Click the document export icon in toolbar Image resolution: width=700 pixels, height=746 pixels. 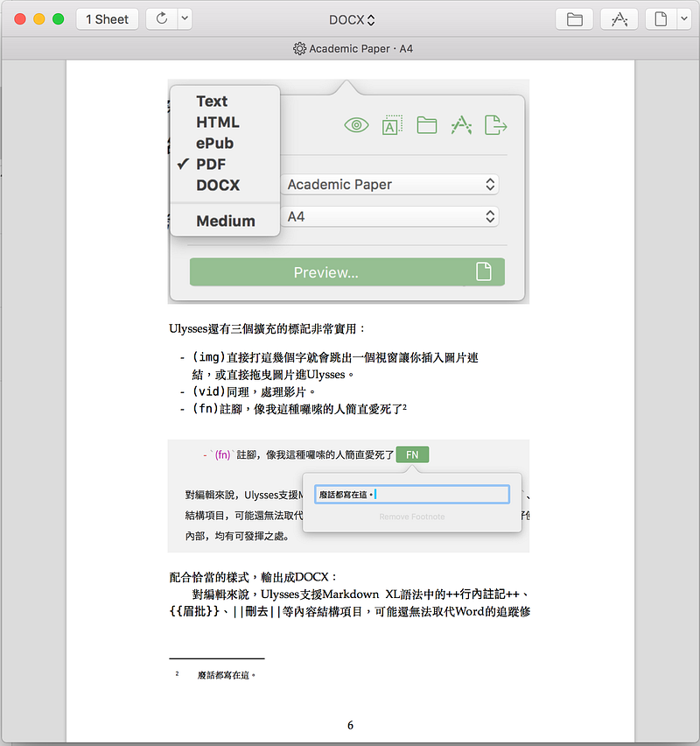pyautogui.click(x=661, y=19)
